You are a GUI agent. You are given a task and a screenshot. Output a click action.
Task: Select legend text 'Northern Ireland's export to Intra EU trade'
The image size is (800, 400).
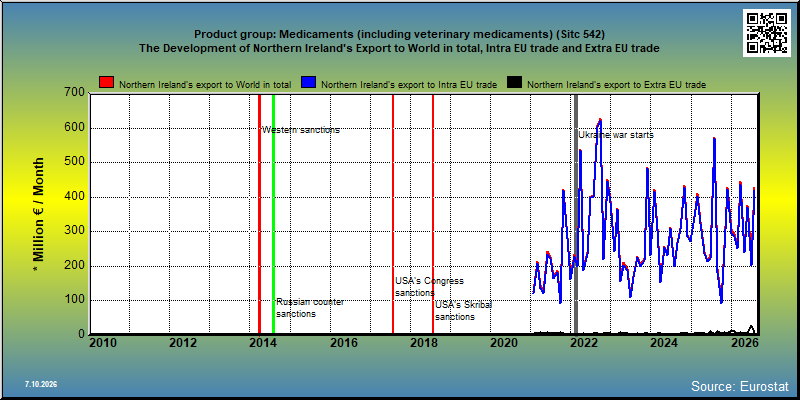[x=409, y=85]
